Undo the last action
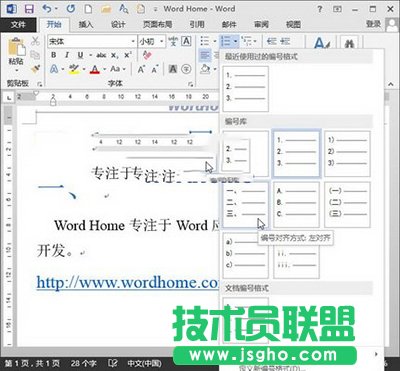This screenshot has height=371, width=400. [47, 9]
